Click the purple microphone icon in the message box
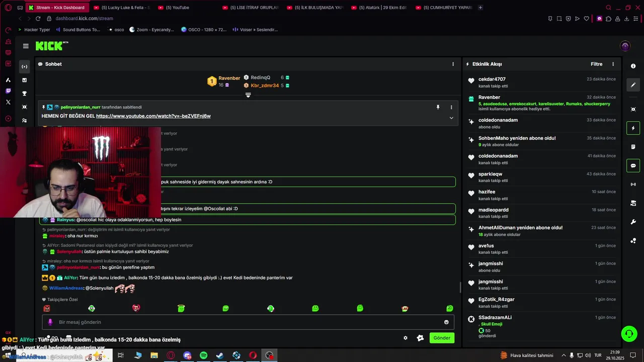 (x=50, y=322)
